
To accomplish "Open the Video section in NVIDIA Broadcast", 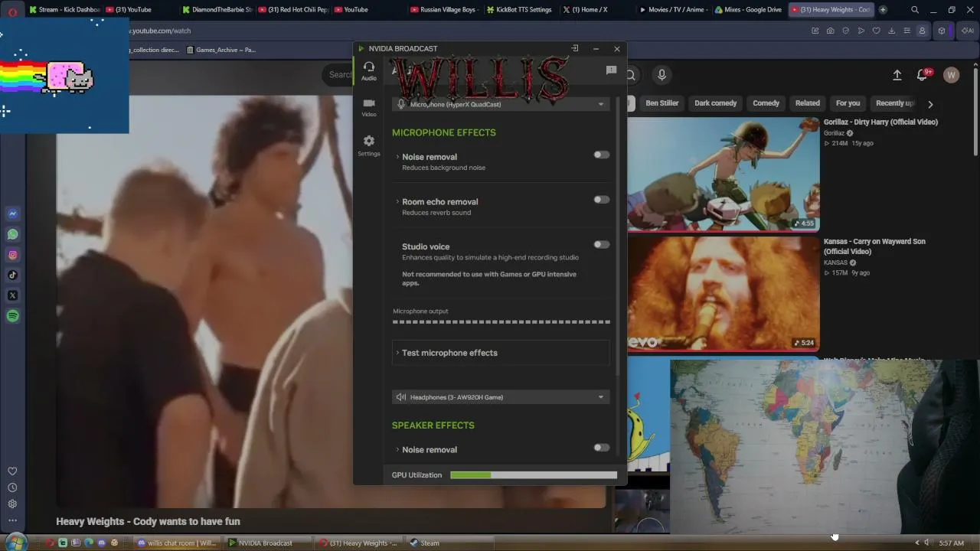I will [x=369, y=107].
